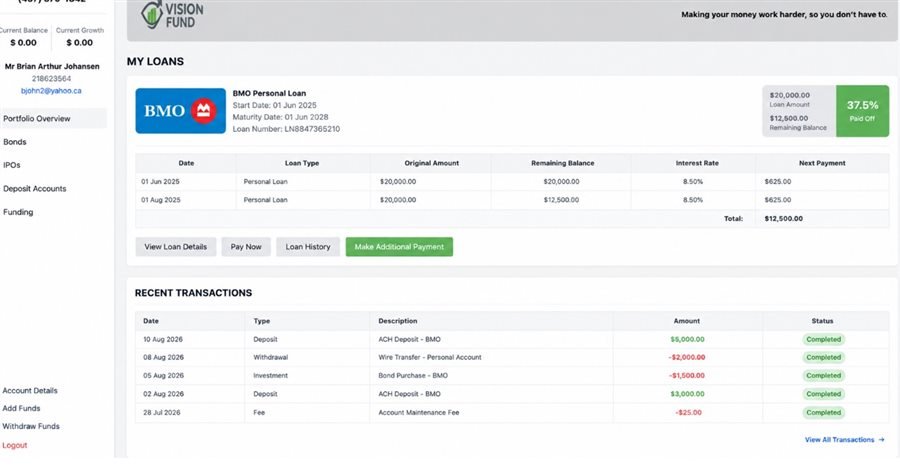900x474 pixels.
Task: Click Start Date 01 Jun 2025 text
Action: 274,105
